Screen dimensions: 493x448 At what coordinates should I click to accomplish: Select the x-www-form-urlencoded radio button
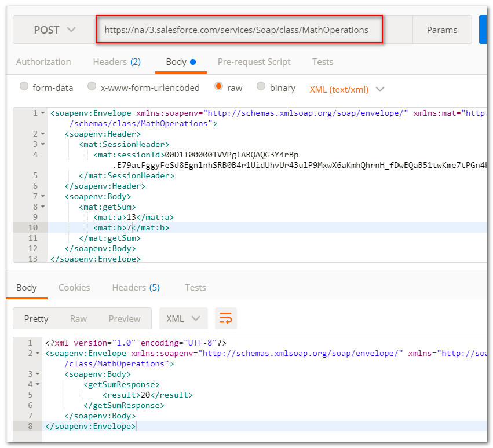click(92, 86)
